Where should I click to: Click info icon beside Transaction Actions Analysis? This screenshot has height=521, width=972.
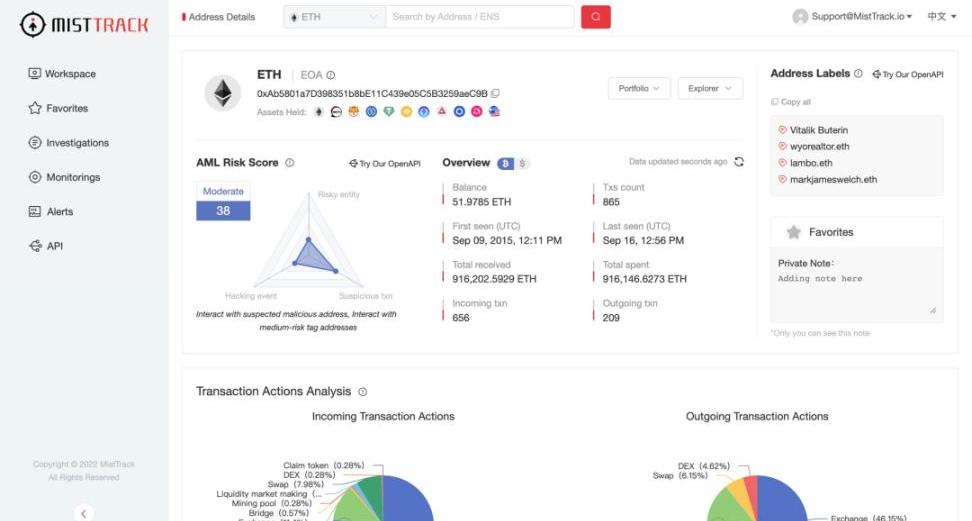[362, 392]
